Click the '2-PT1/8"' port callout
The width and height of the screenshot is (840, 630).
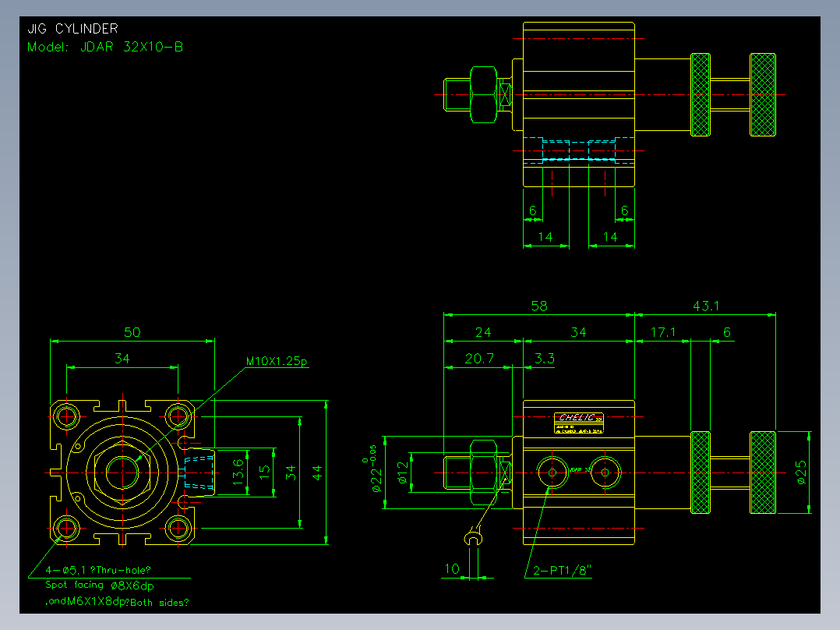click(x=562, y=570)
